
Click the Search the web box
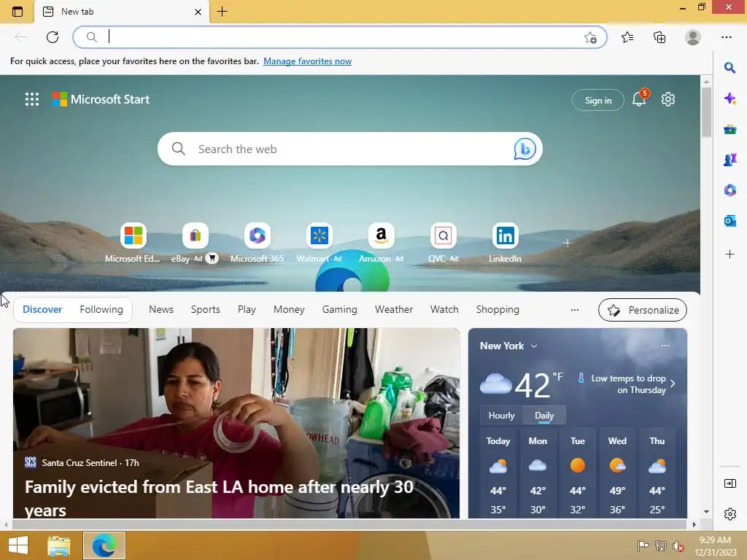349,149
